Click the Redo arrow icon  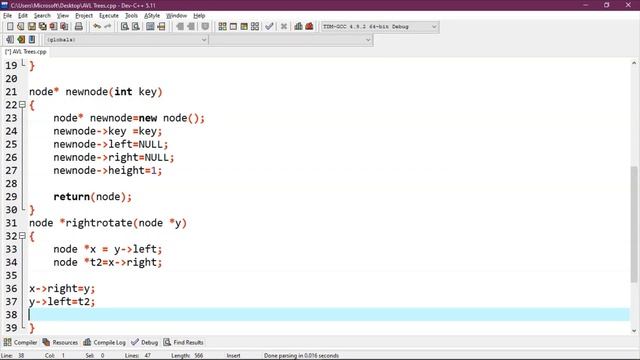tap(107, 27)
